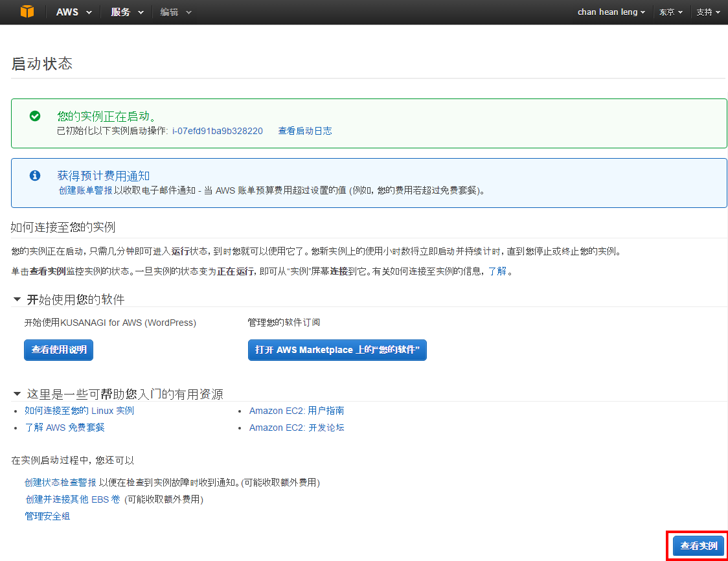Image resolution: width=728 pixels, height=561 pixels.
Task: Click the 查看使用说明 button
Action: [58, 350]
